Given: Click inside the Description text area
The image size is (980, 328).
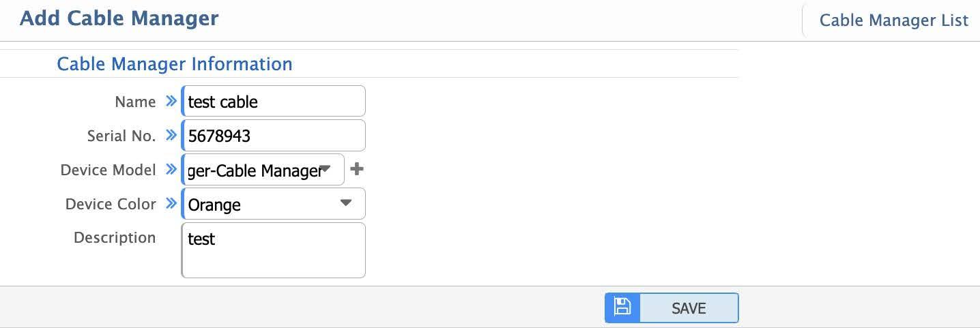Looking at the screenshot, I should click(274, 250).
